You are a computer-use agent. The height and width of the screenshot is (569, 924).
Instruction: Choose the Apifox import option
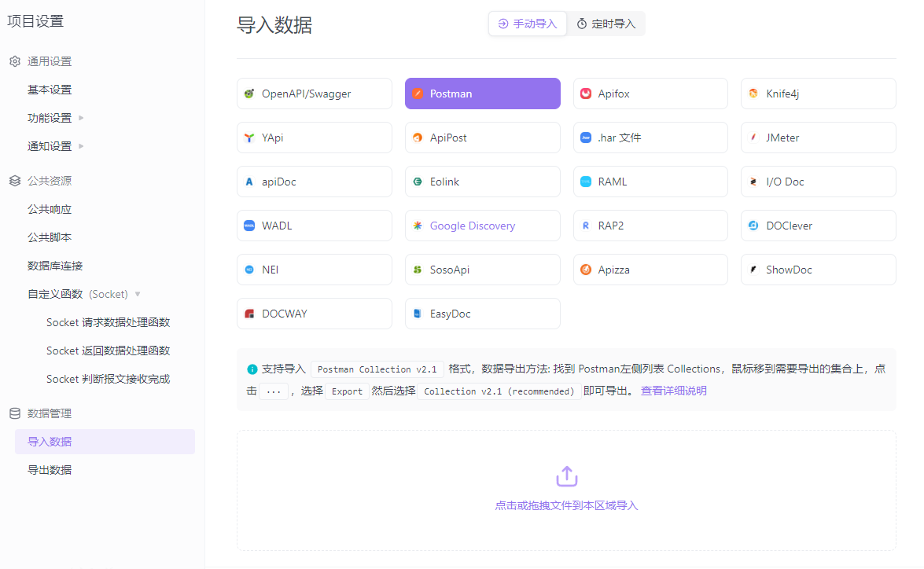650,94
